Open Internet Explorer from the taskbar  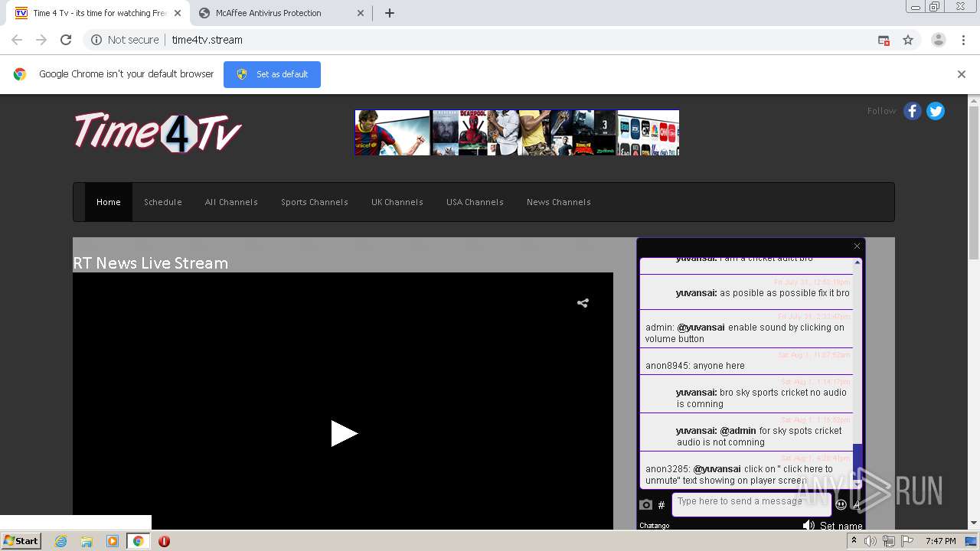coord(60,541)
